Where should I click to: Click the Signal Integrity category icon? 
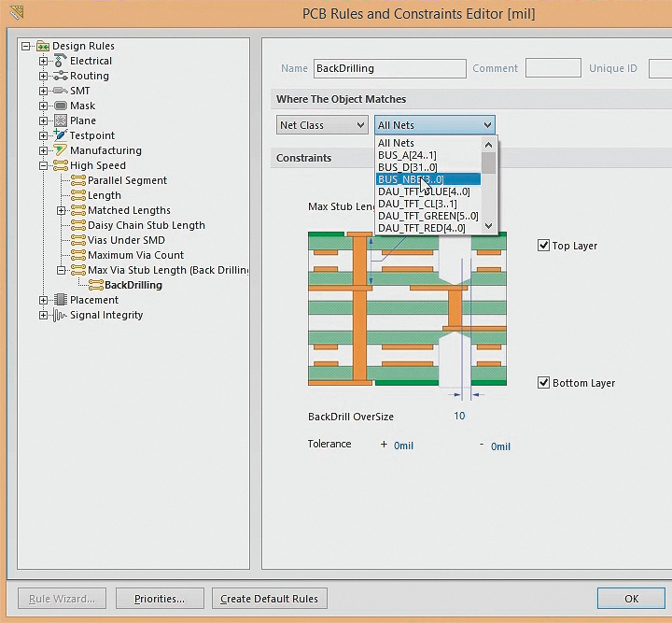61,315
